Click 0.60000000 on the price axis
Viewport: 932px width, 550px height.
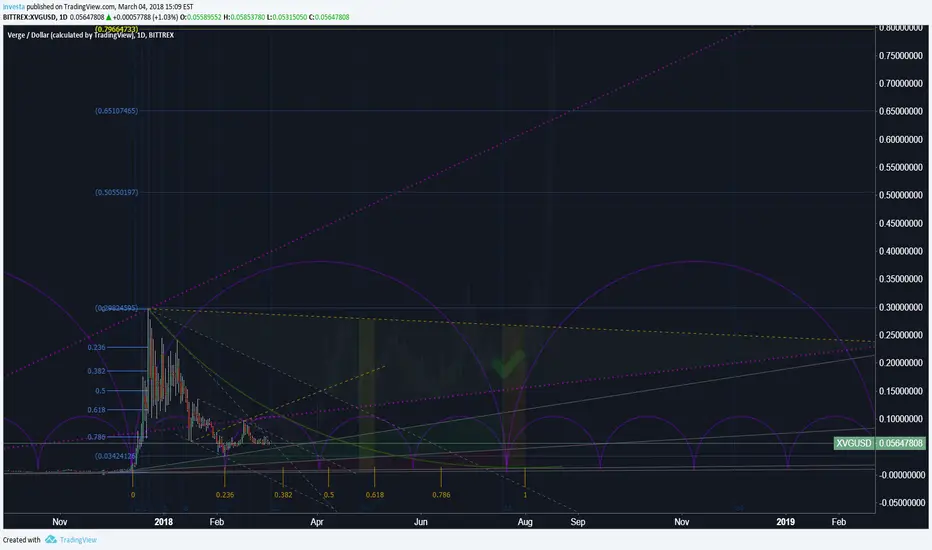900,140
